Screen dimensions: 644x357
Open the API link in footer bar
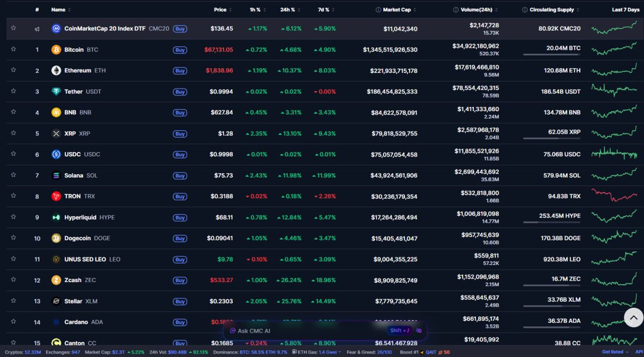pyautogui.click(x=639, y=352)
